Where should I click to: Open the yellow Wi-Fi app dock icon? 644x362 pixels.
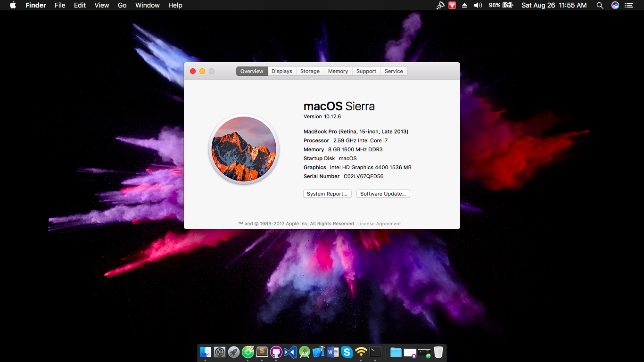pyautogui.click(x=361, y=352)
